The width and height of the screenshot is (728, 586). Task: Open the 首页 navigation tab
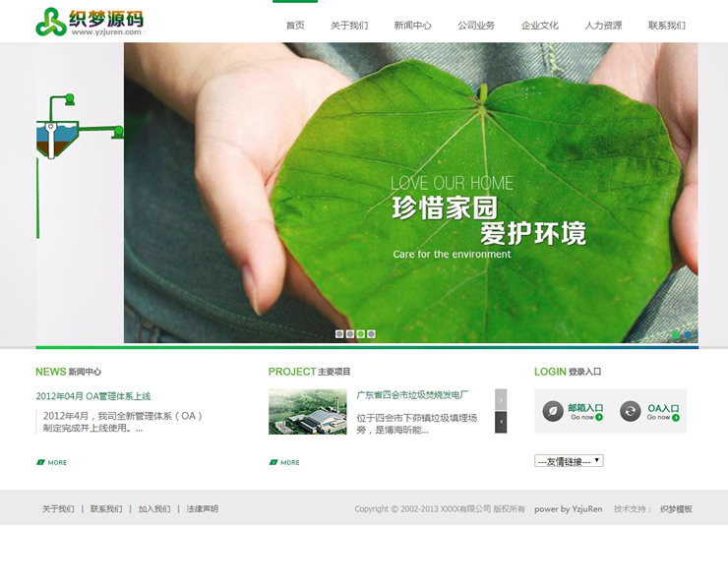point(295,26)
